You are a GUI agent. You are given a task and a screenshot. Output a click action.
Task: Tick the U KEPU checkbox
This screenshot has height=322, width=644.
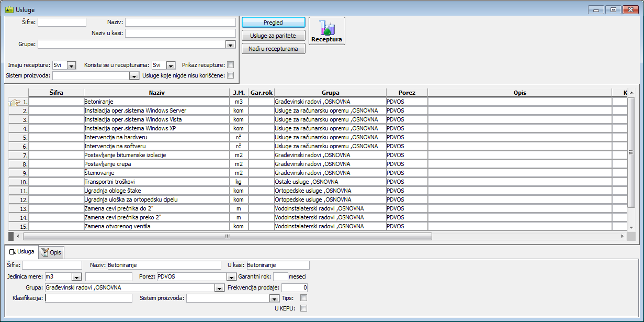click(303, 308)
